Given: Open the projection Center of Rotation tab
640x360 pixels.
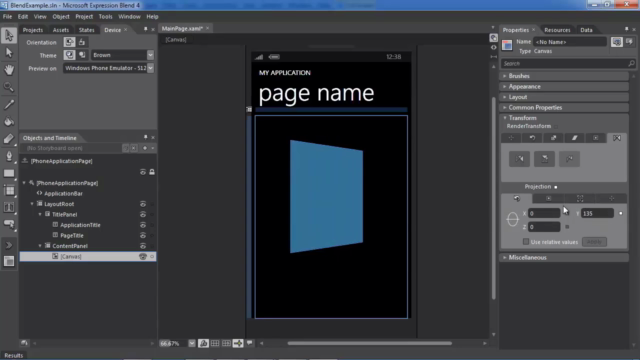Looking at the screenshot, I should pos(549,198).
